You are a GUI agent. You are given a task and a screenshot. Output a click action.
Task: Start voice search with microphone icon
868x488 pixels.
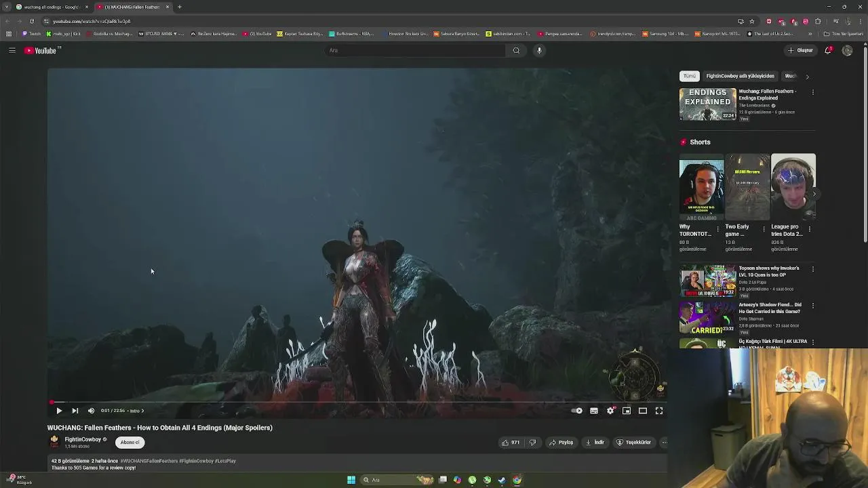[539, 50]
